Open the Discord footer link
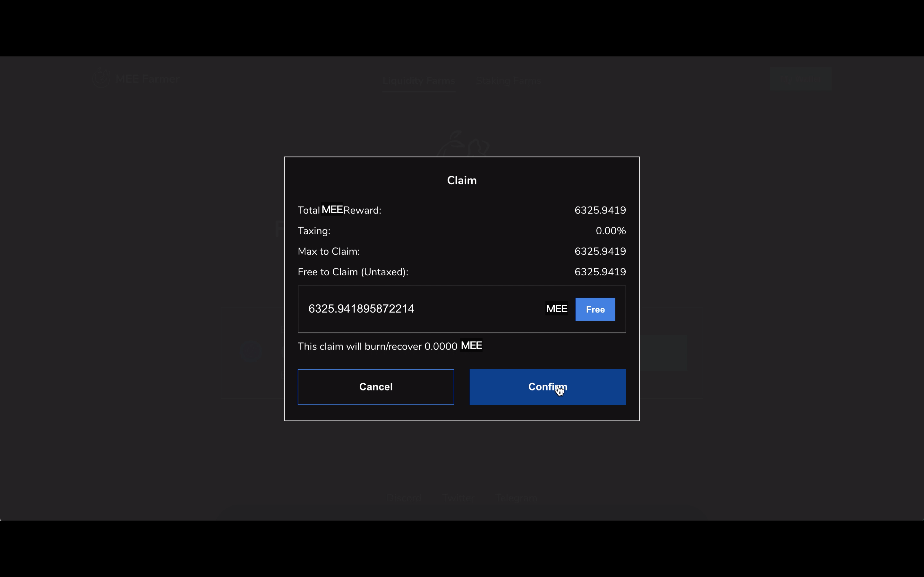 click(404, 498)
